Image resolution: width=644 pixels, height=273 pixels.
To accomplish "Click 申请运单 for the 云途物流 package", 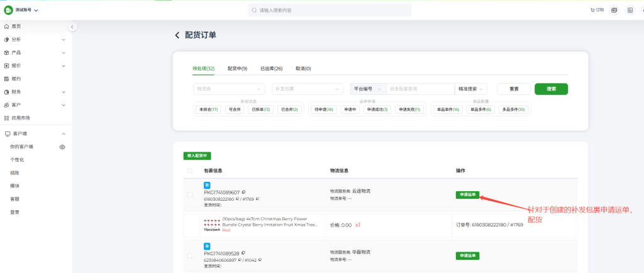I will coord(467,195).
